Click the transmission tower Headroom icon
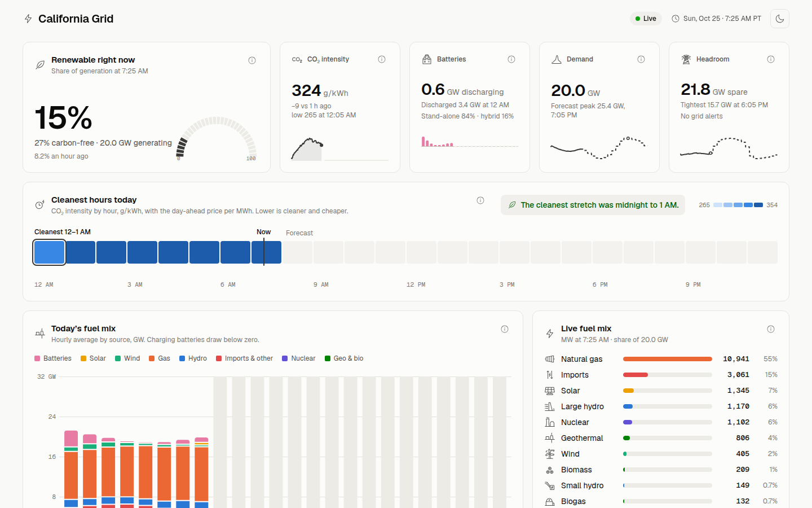812x508 pixels. point(686,59)
